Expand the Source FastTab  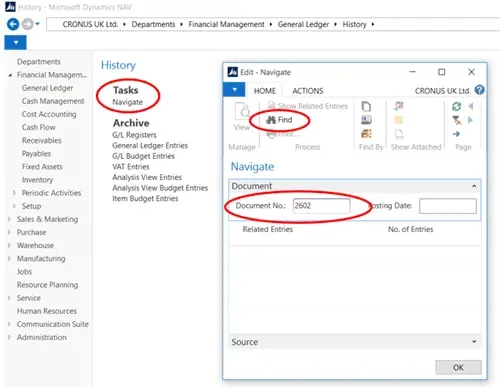click(474, 342)
